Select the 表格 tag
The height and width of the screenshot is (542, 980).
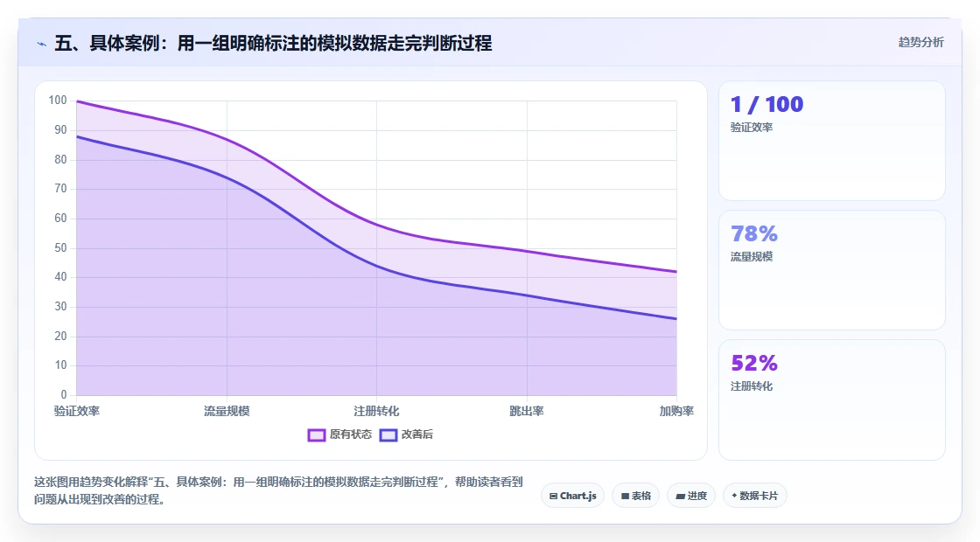(x=635, y=496)
